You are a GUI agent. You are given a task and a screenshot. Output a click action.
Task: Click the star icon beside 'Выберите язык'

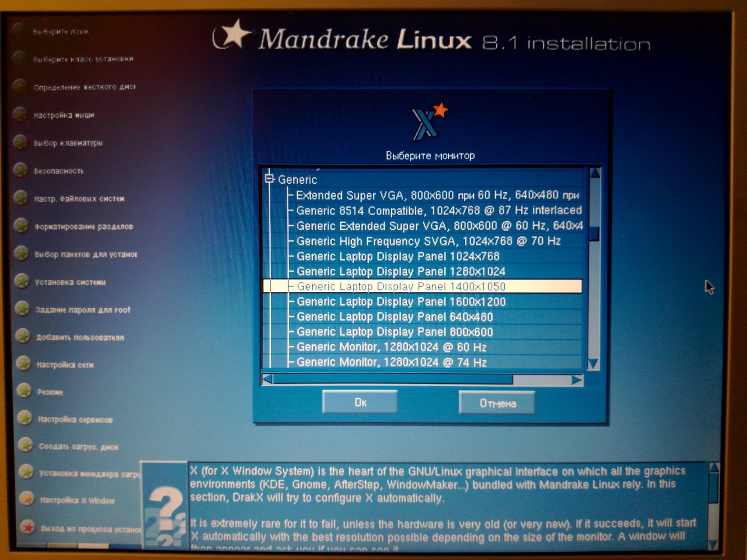coord(19,30)
